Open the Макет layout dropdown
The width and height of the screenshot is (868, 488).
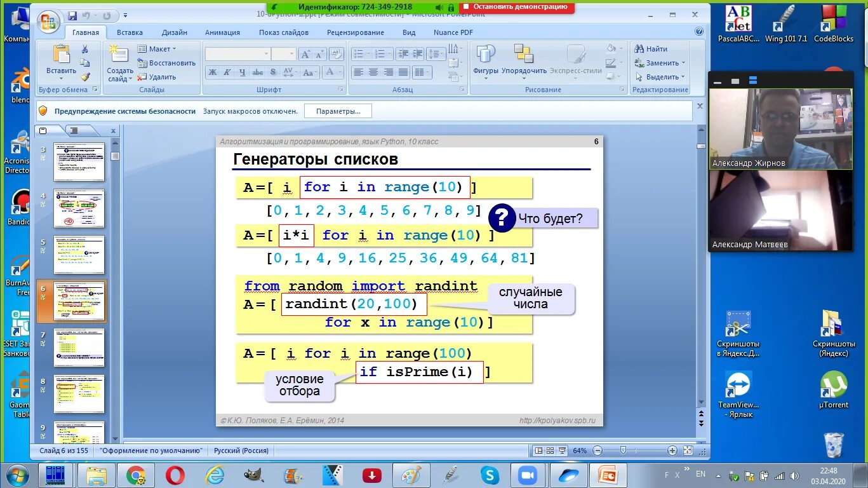156,49
